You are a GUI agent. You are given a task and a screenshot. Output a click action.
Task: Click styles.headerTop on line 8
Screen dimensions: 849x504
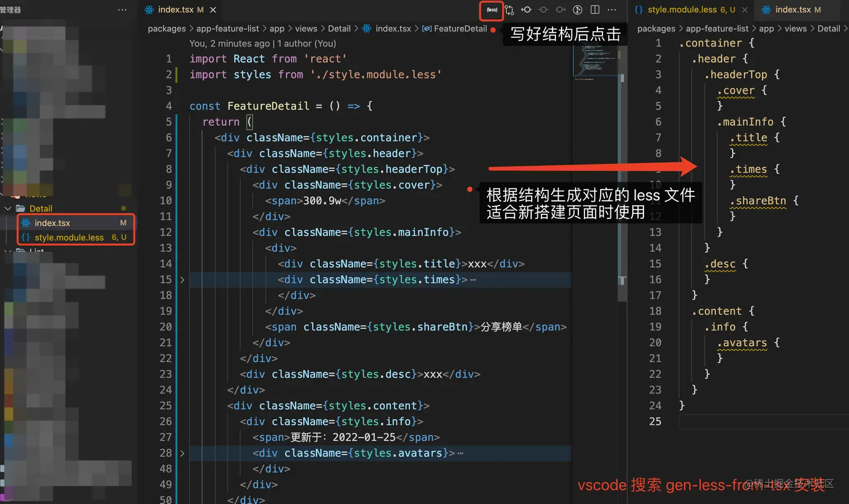point(392,169)
